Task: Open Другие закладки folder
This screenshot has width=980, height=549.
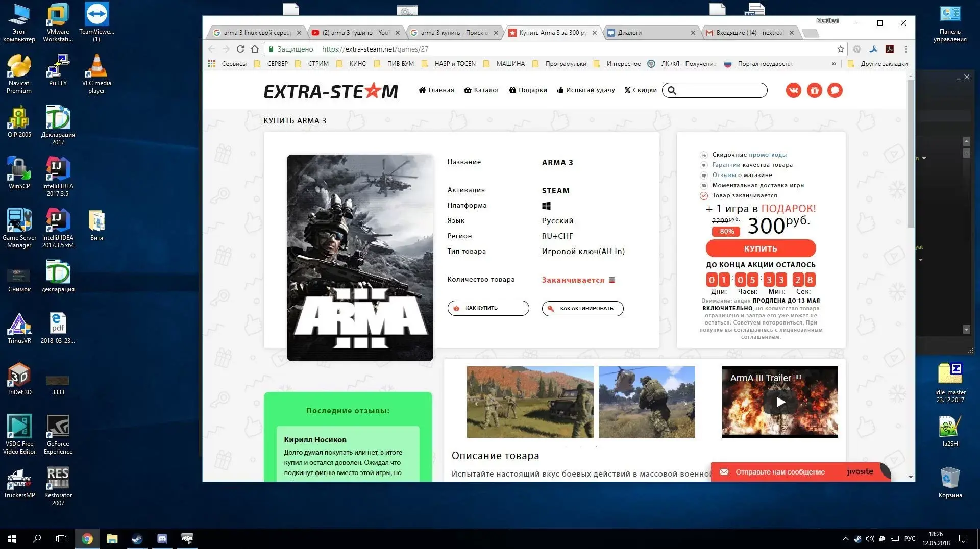Action: pyautogui.click(x=878, y=64)
